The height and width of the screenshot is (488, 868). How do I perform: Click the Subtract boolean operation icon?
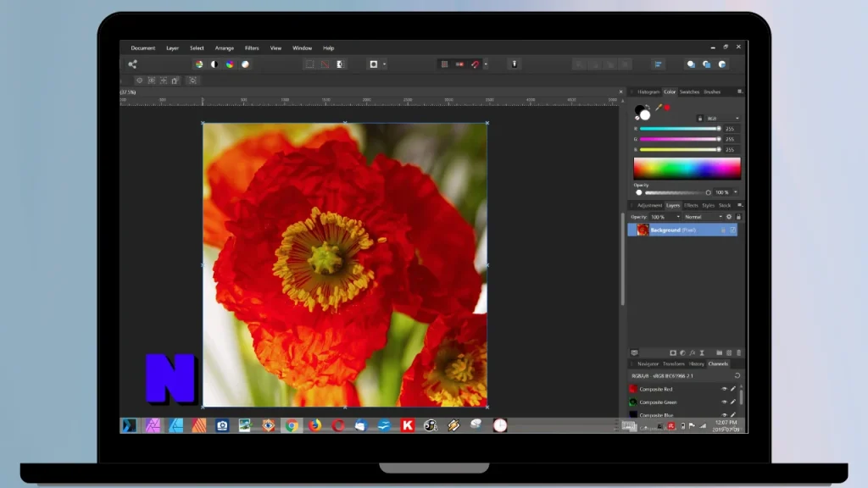[706, 64]
